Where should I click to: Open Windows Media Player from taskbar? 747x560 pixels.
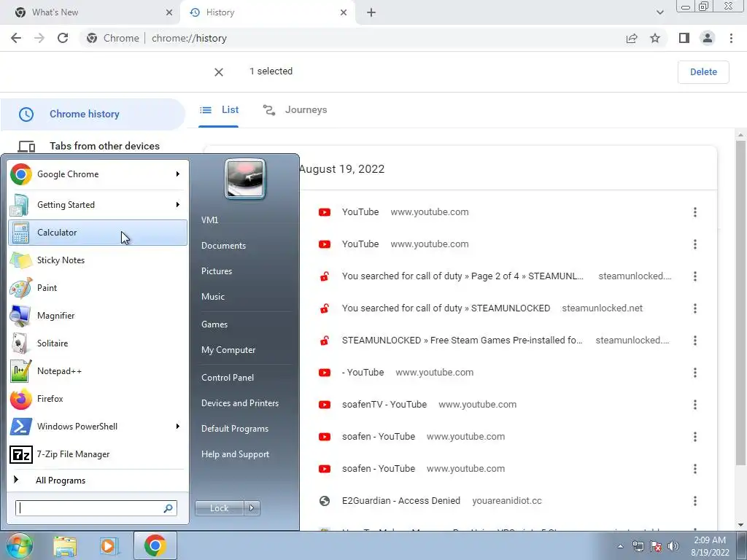click(109, 545)
